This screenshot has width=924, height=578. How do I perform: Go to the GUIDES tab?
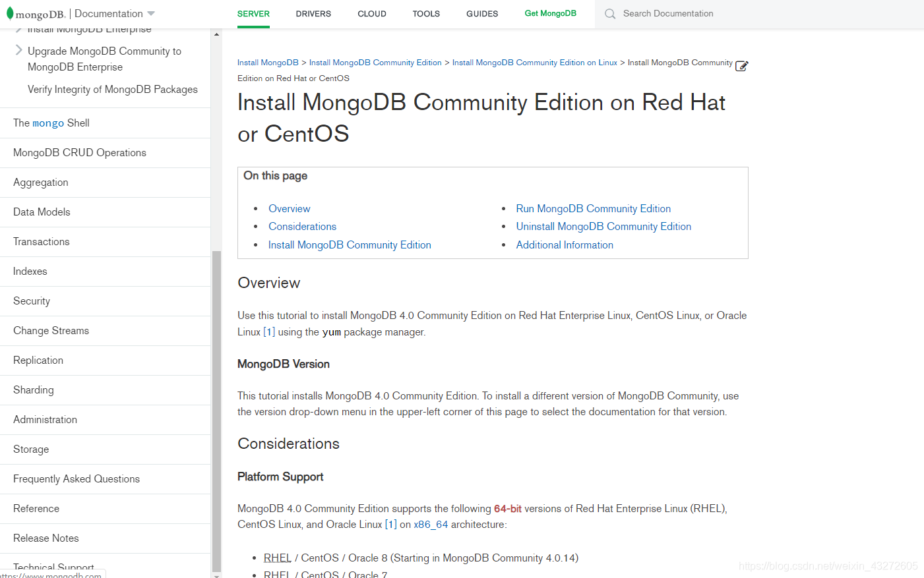tap(482, 14)
